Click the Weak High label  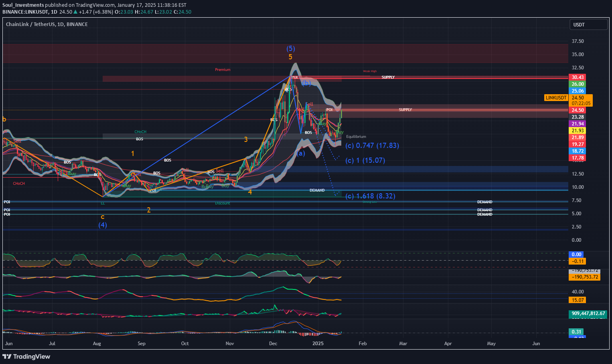(x=370, y=71)
